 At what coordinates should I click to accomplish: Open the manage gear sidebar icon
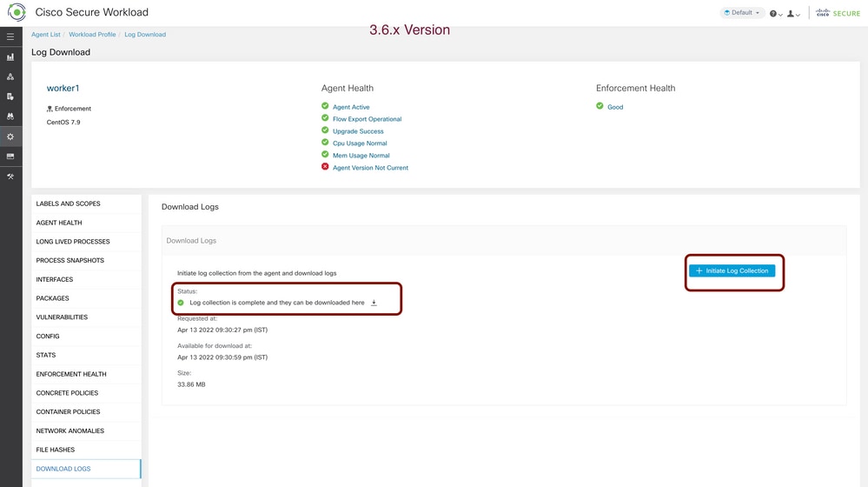(10, 137)
